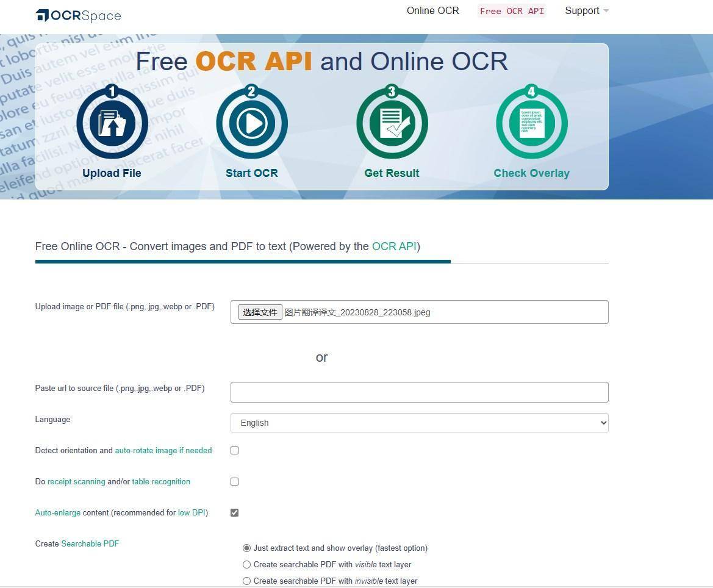Click the Upload File step icon
The height and width of the screenshot is (588, 713).
(112, 123)
